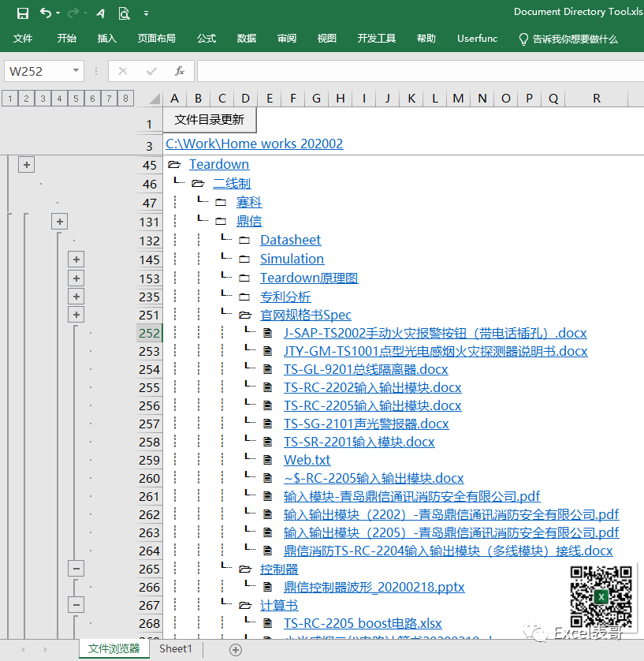Image resolution: width=644 pixels, height=661 pixels.
Task: Click outline level 3 button
Action: 43,99
